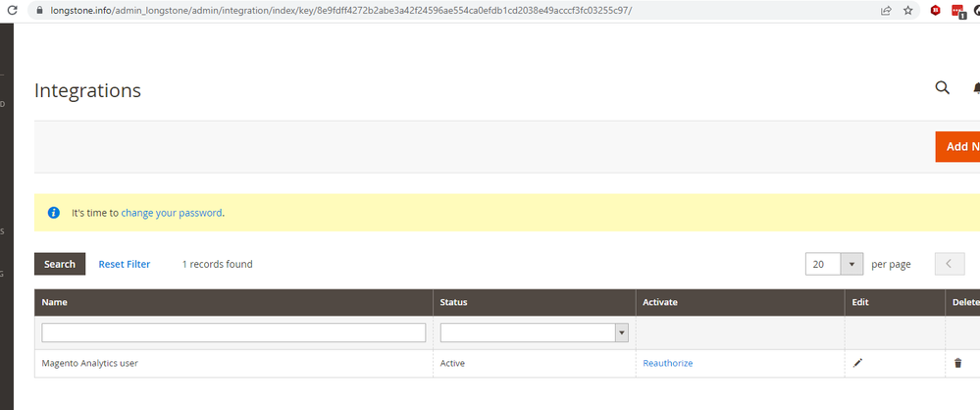Open the red extension with badge 1
Image resolution: width=980 pixels, height=410 pixels.
(x=957, y=11)
